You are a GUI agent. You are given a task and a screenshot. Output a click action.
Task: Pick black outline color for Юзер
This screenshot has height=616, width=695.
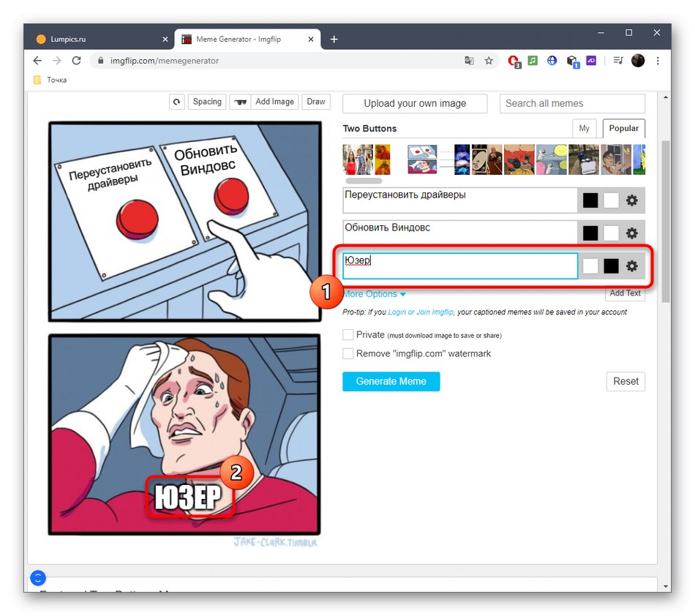click(611, 266)
